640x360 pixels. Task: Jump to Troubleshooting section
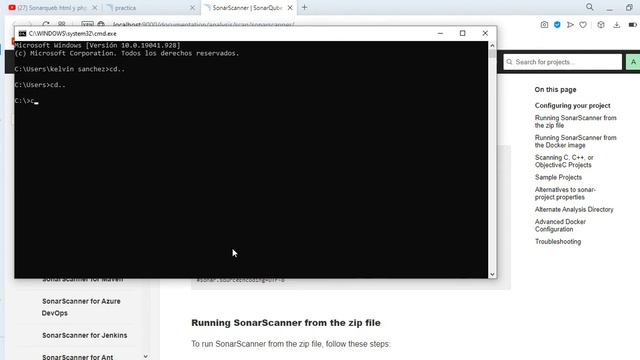(558, 242)
